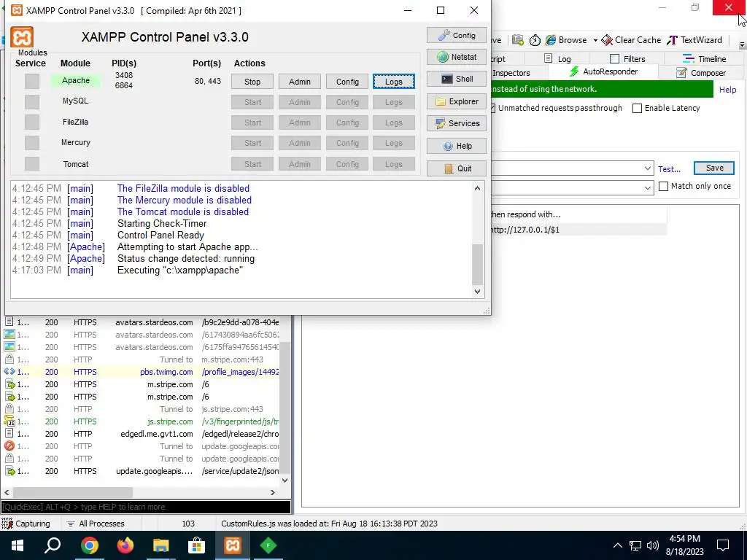Switch to the Timeline tab
Viewport: 747px width, 560px height.
pos(704,58)
